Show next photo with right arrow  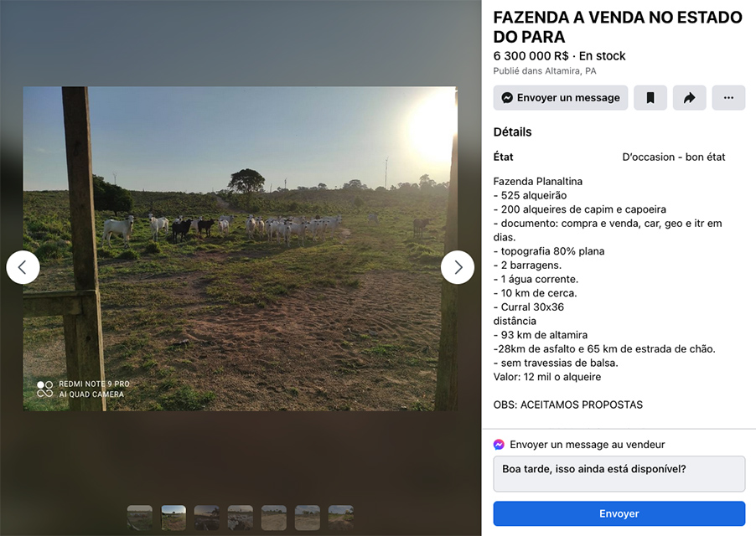click(x=458, y=267)
